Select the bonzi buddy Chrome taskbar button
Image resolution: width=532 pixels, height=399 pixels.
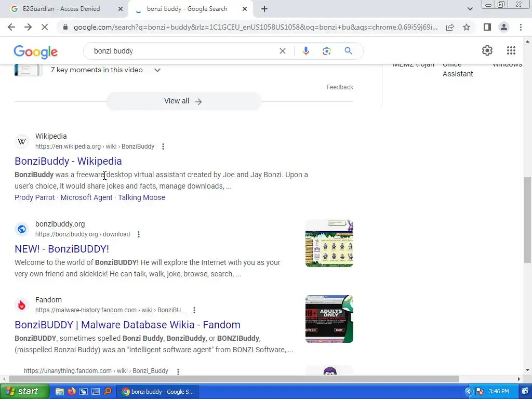158,392
